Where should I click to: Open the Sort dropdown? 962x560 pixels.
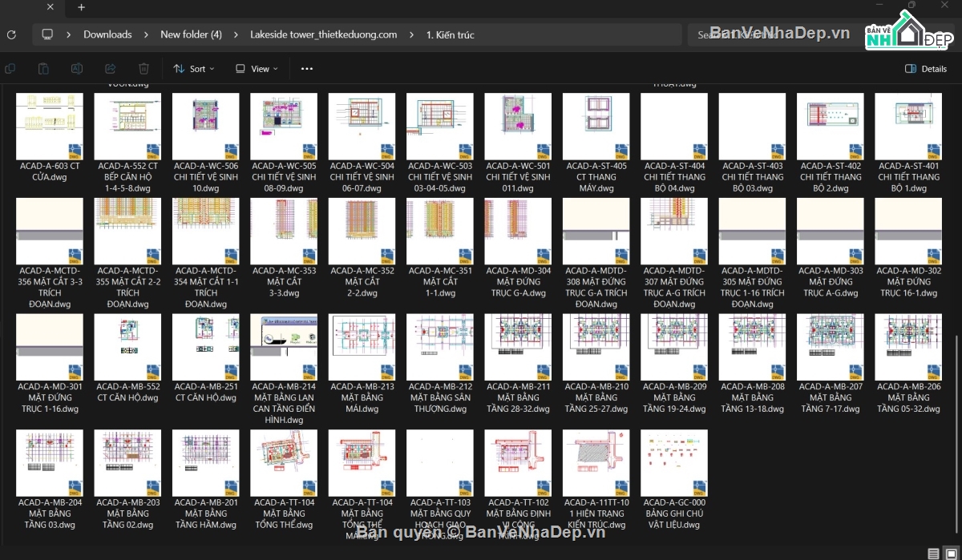point(194,69)
